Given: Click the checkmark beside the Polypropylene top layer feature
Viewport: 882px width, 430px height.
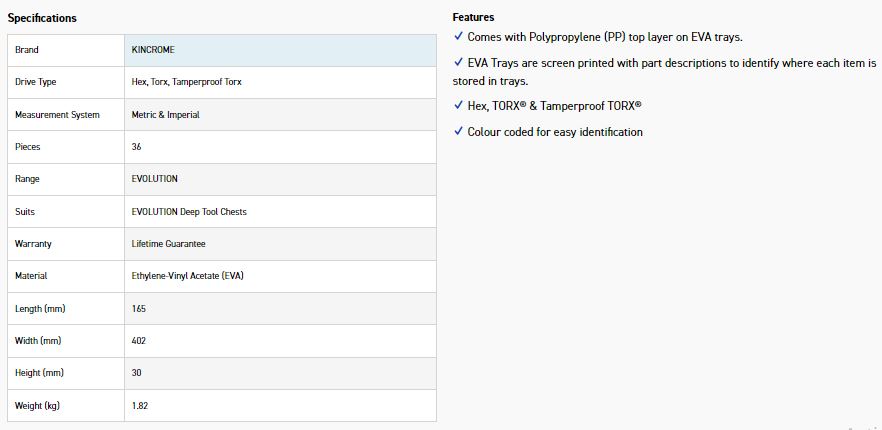Looking at the screenshot, I should [x=459, y=36].
